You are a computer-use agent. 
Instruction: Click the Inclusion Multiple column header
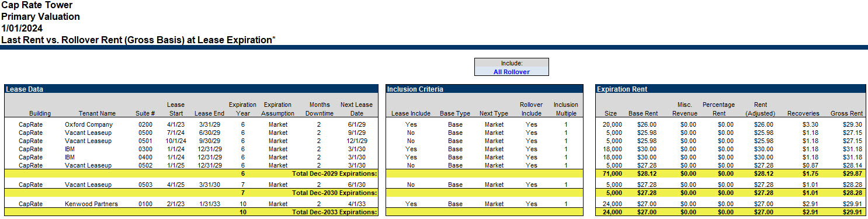pyautogui.click(x=565, y=109)
